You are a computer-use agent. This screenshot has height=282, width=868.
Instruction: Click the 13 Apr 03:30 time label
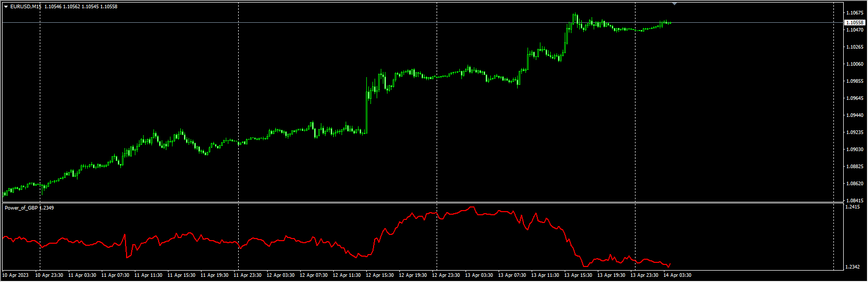click(479, 275)
